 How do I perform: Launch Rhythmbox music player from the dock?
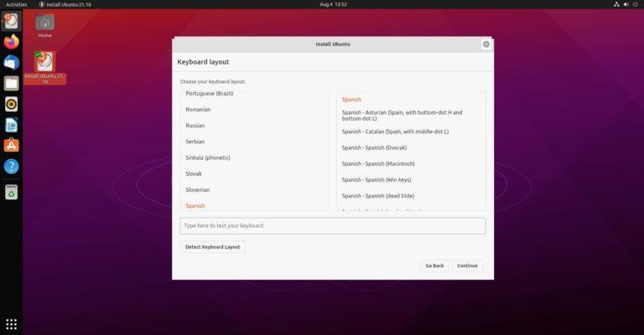click(x=11, y=104)
